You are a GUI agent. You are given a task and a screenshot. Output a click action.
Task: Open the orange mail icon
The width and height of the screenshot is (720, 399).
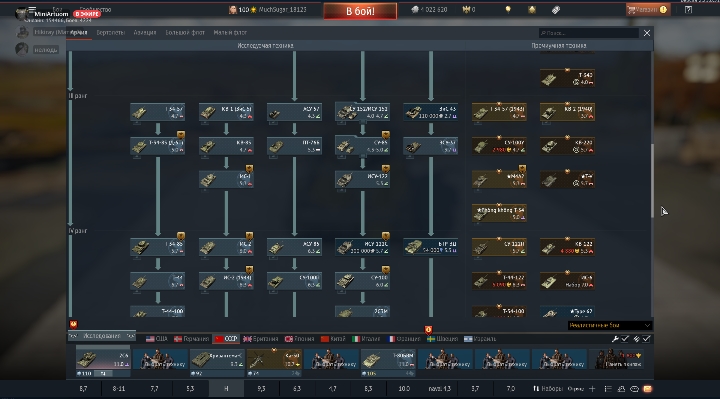pos(647,389)
